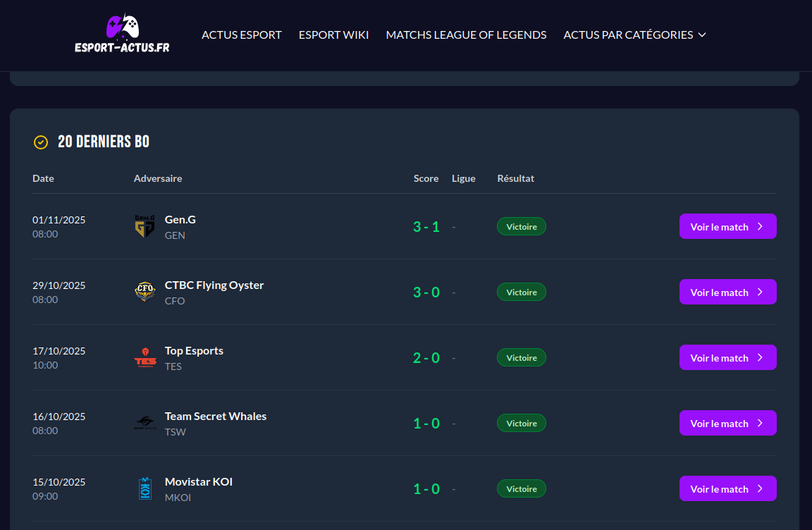Expand the Actus par catégories chevron

(x=702, y=35)
